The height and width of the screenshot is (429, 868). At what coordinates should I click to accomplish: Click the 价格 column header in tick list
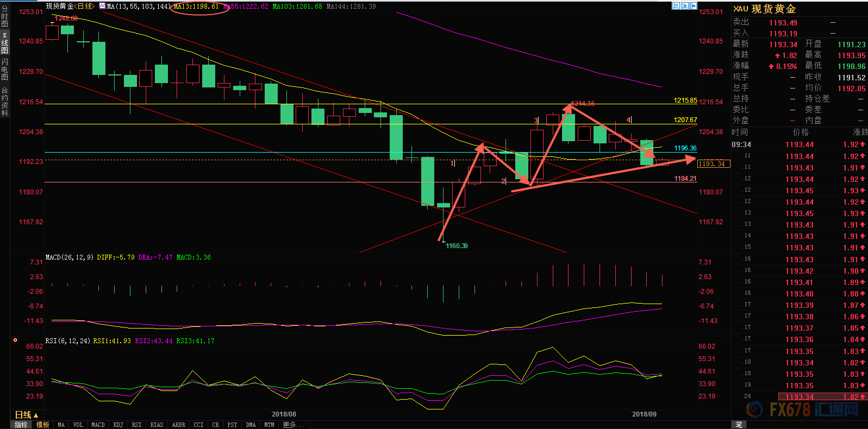[x=801, y=133]
